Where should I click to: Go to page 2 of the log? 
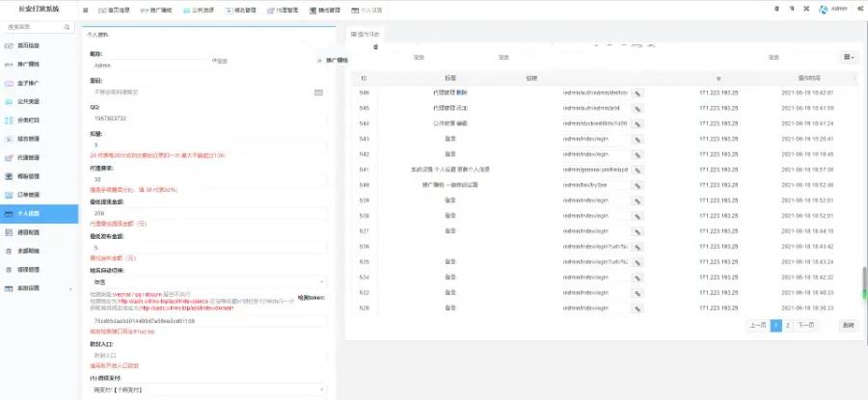[787, 326]
